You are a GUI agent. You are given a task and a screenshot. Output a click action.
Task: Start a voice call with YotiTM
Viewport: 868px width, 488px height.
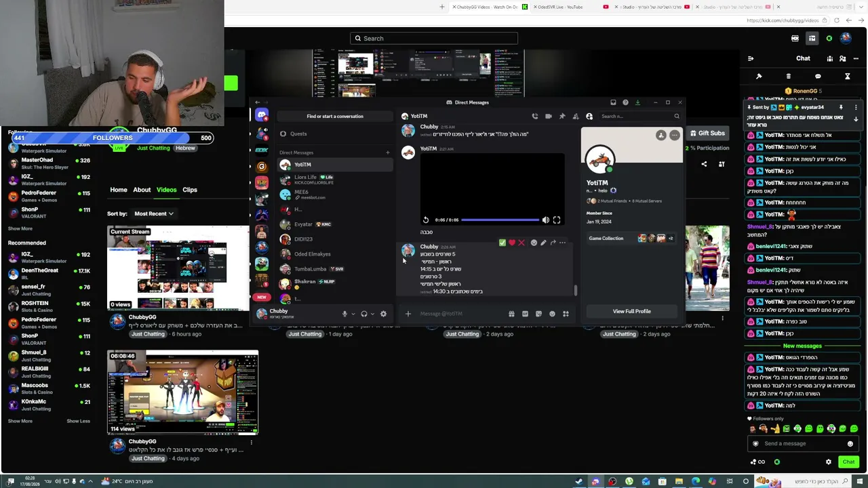[x=534, y=117]
